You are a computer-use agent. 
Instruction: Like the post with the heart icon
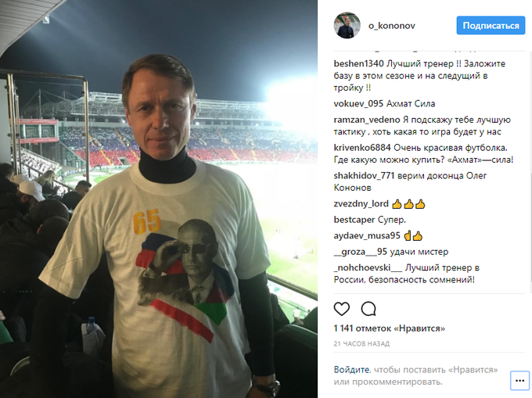coord(342,308)
